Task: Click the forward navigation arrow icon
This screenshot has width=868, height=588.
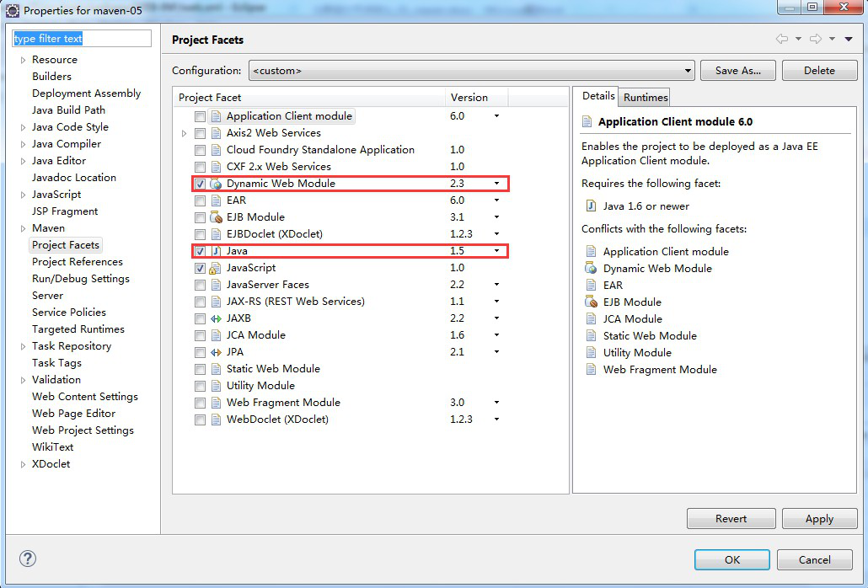Action: [x=815, y=40]
